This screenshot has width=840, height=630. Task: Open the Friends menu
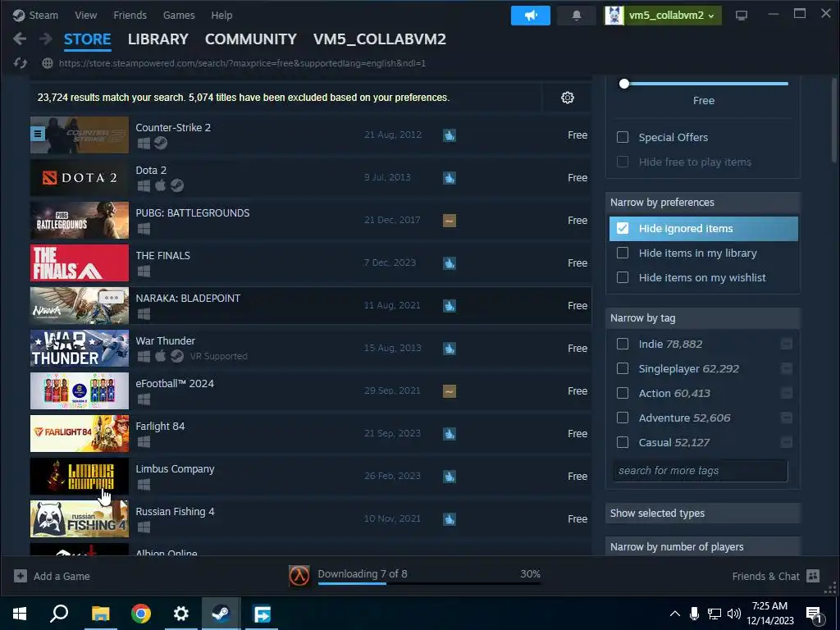pos(130,15)
